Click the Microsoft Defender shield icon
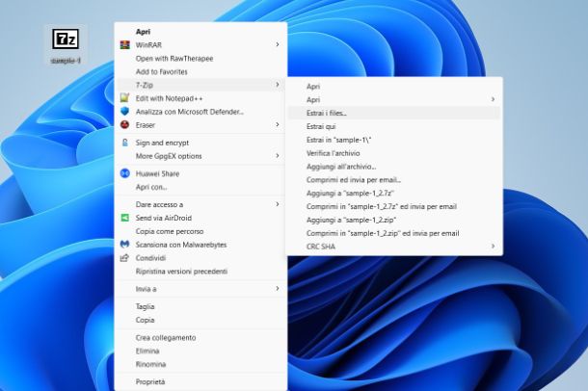Viewport: 588px width, 391px height. 125,112
